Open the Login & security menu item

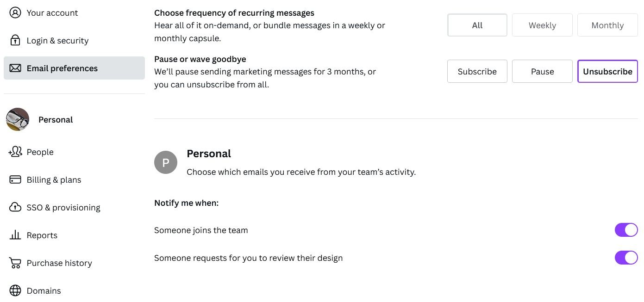(57, 41)
